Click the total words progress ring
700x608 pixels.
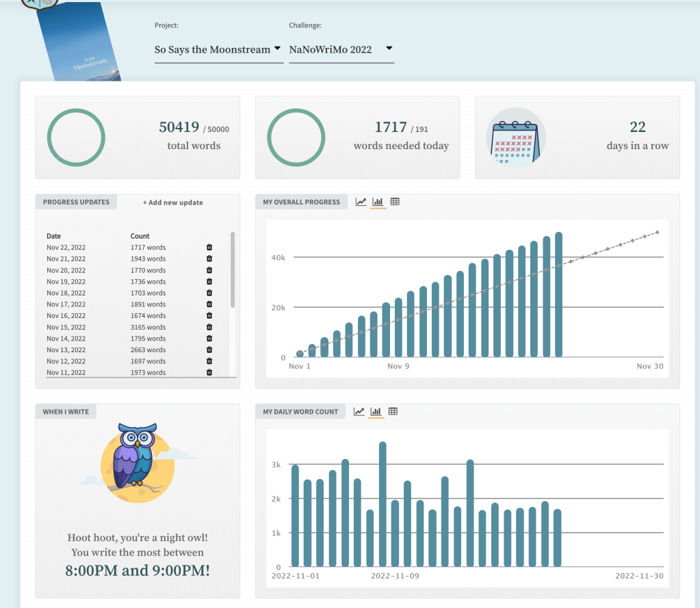click(76, 137)
